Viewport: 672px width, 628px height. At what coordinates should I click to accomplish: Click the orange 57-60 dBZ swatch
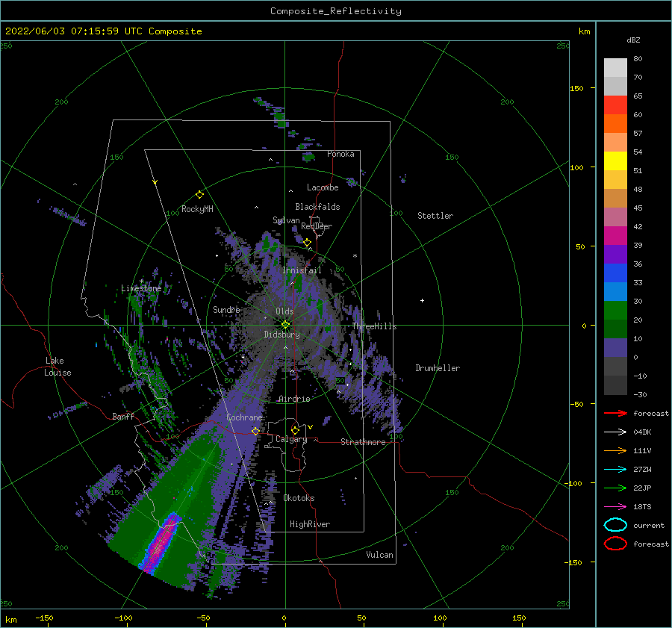click(x=615, y=123)
